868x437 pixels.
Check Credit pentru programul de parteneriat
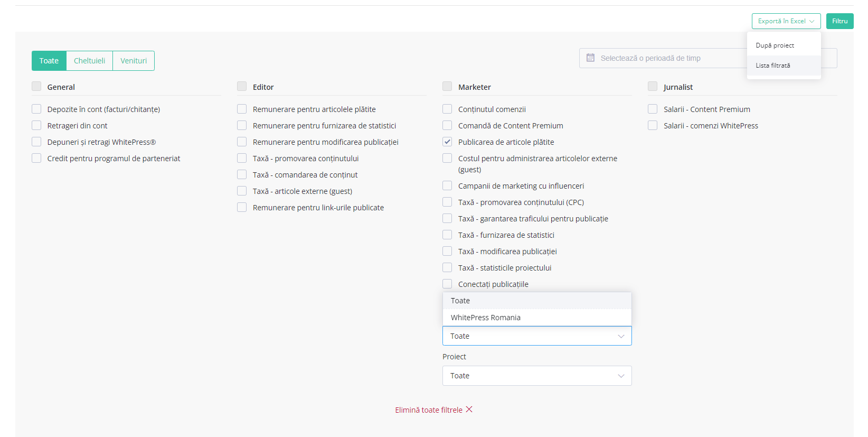tap(36, 158)
